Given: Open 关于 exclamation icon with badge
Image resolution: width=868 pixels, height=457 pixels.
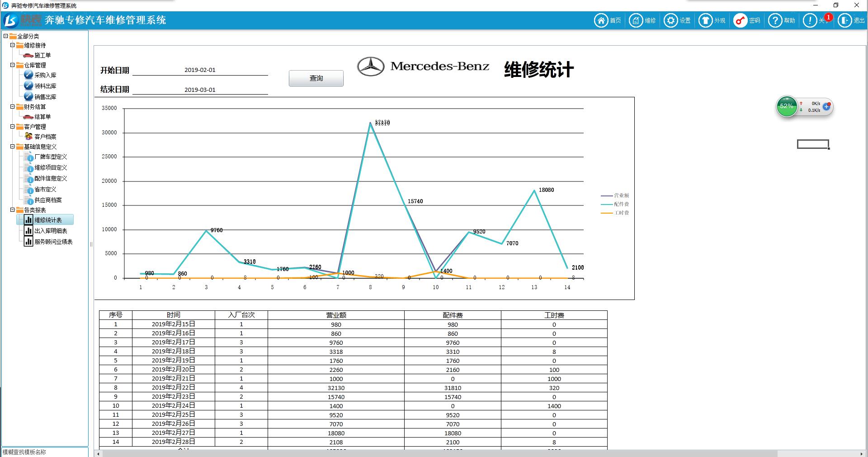Looking at the screenshot, I should (810, 20).
